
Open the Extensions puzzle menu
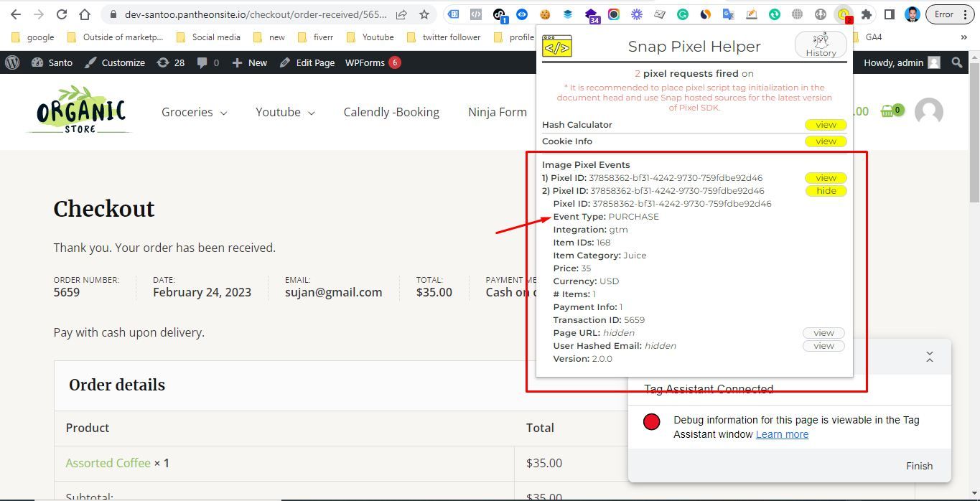coord(867,14)
